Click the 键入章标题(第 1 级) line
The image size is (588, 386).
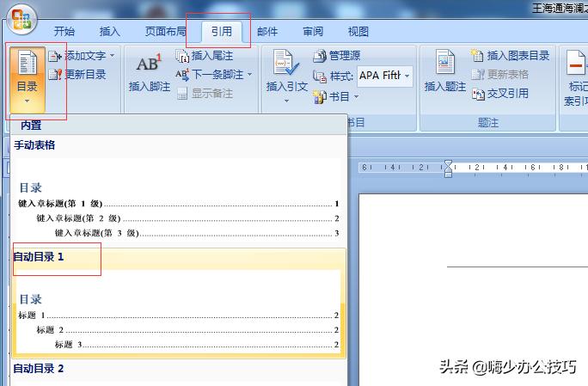179,204
